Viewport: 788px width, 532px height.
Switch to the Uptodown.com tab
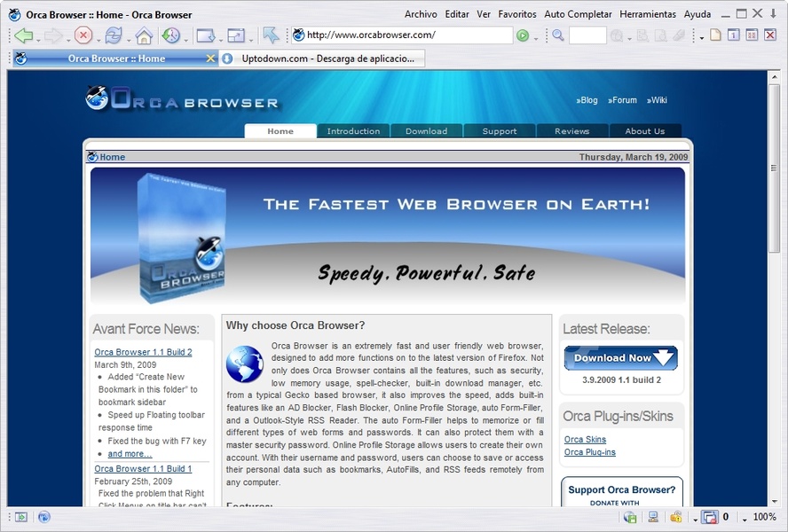322,59
